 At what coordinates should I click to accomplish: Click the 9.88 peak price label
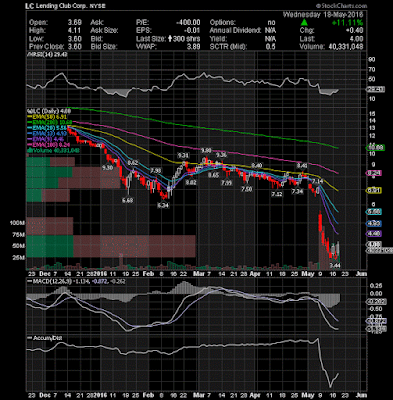(206, 150)
